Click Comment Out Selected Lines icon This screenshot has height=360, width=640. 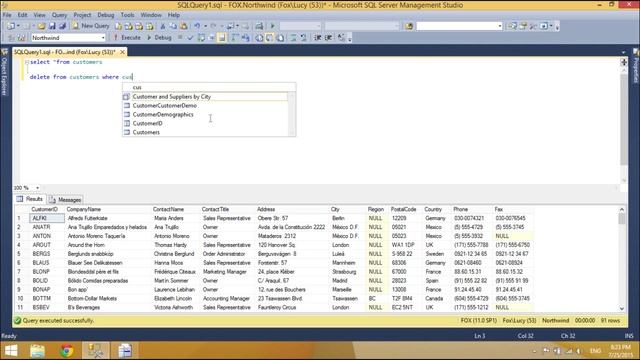click(293, 38)
